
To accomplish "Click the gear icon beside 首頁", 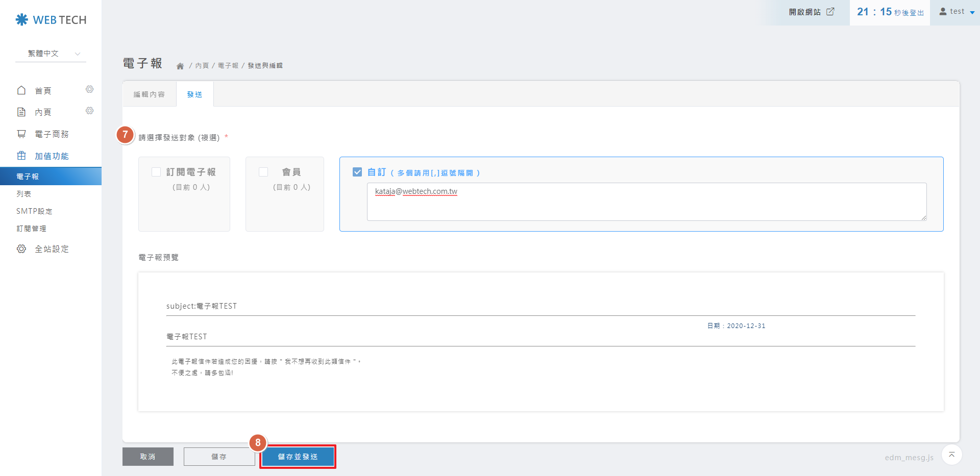I will (x=89, y=89).
